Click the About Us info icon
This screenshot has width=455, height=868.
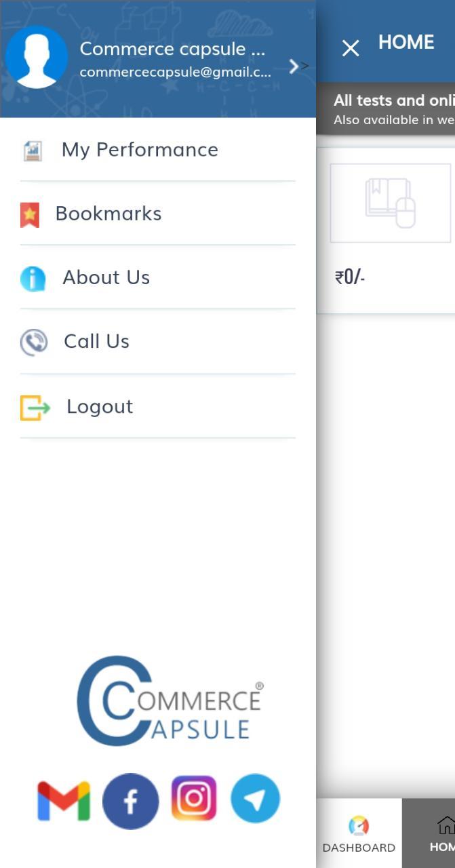(x=33, y=279)
